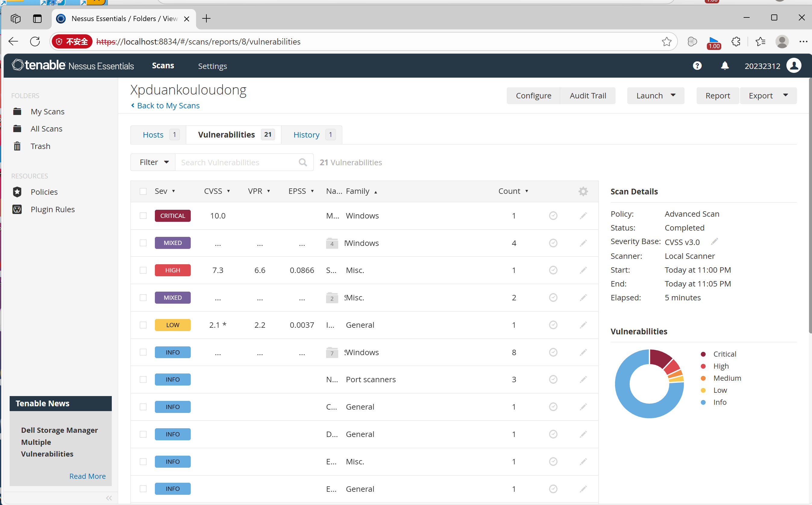Switch to the Hosts tab
Viewport: 812px width, 505px height.
(153, 135)
